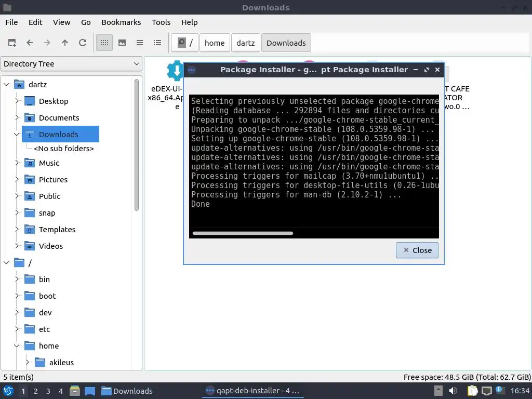Click the directory tree vertical scrollbar
Image resolution: width=532 pixels, height=399 pixels.
pyautogui.click(x=137, y=145)
